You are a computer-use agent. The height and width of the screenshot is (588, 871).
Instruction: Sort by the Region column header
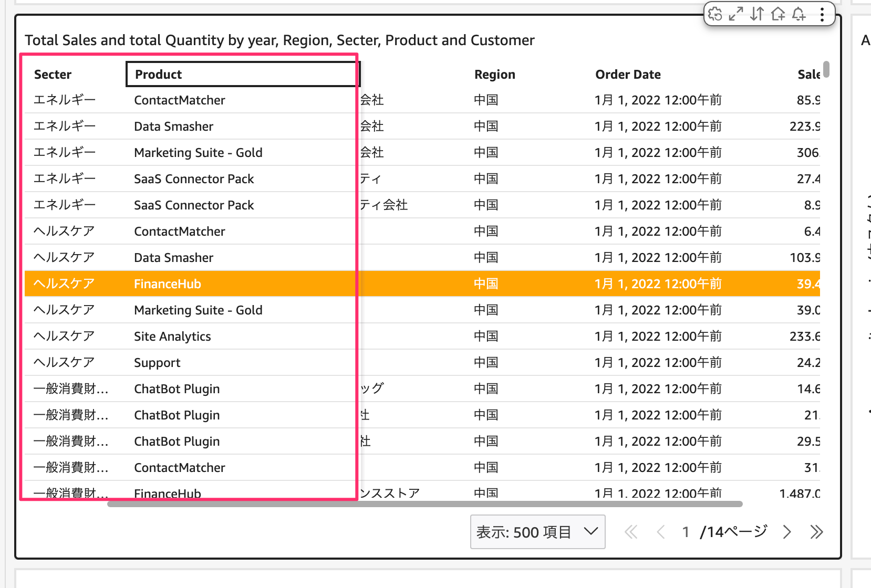click(x=494, y=75)
